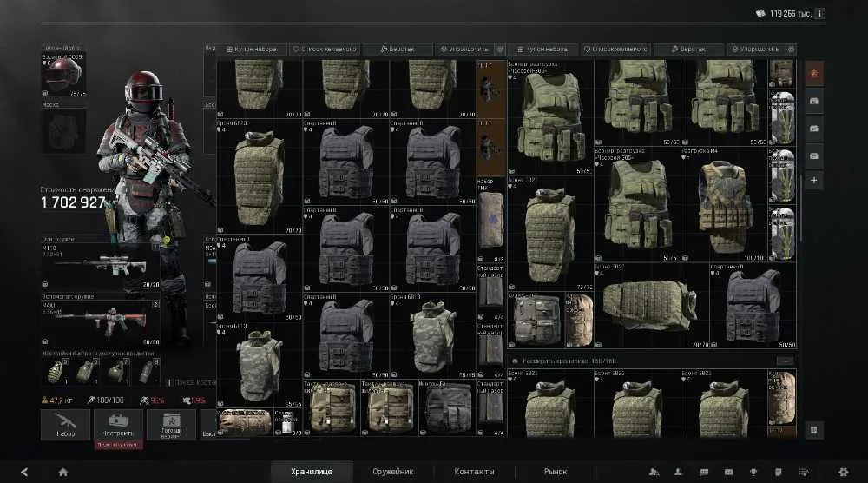Click Упорядочить in the left stash panel
The image size is (868, 483).
(x=464, y=50)
